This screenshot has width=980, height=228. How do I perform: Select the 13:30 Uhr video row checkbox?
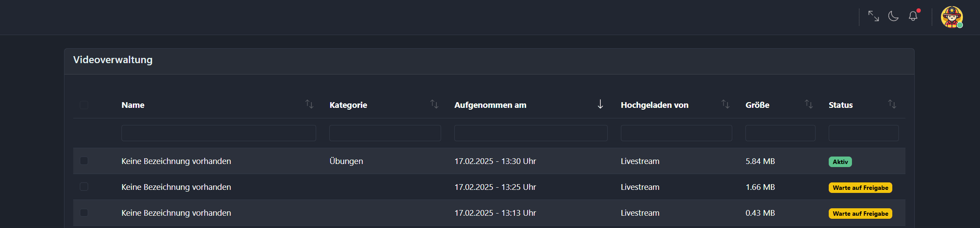coord(84,161)
